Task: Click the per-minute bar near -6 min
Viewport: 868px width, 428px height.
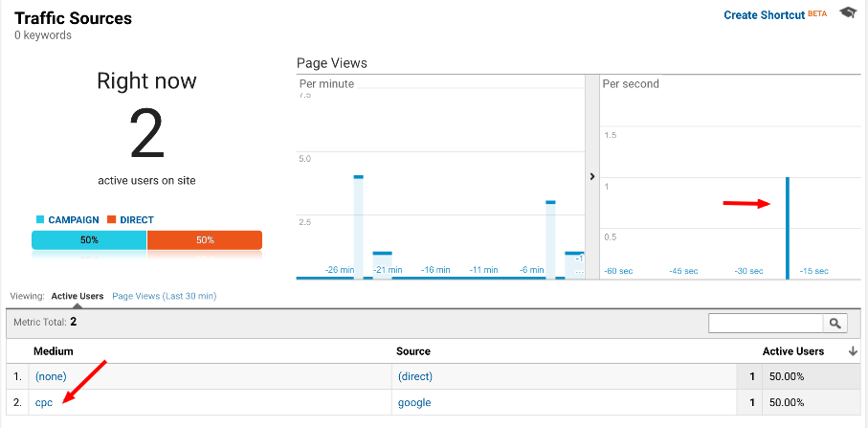Action: tap(551, 239)
